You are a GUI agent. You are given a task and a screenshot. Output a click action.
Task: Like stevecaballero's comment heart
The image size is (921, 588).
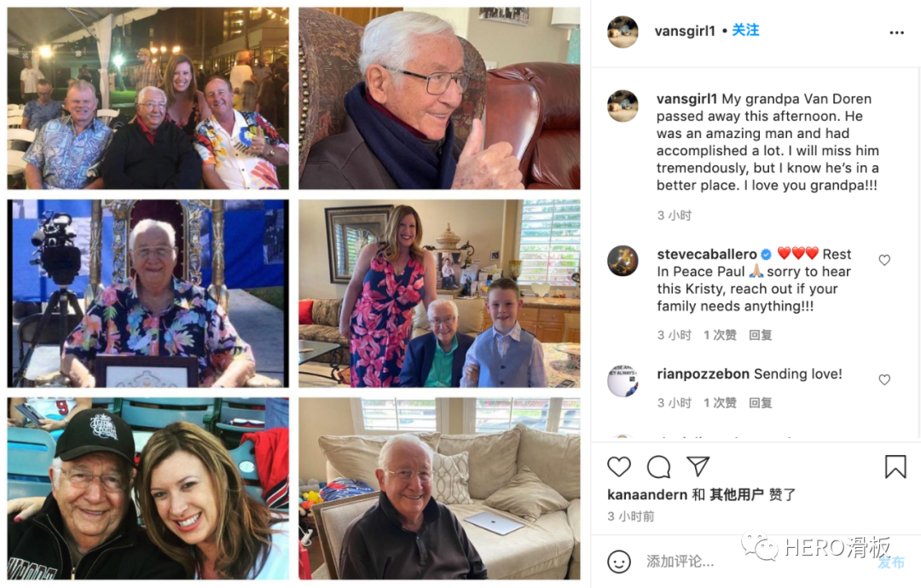click(884, 260)
